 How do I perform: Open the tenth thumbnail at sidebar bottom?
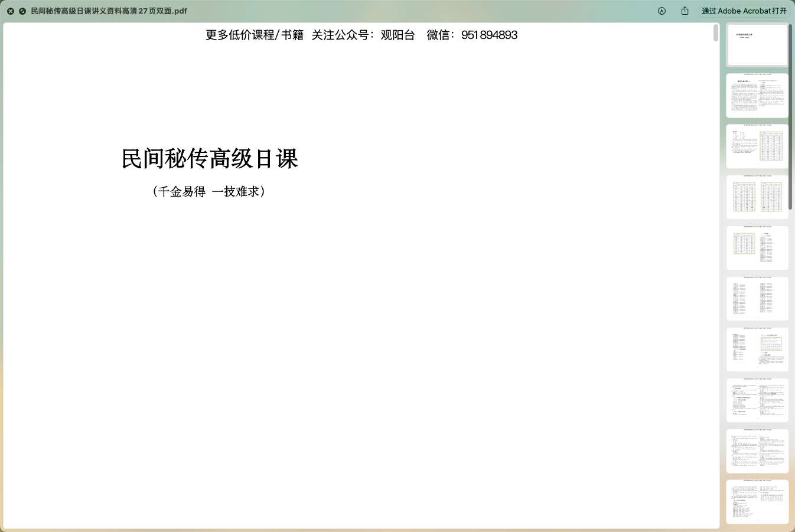click(757, 502)
